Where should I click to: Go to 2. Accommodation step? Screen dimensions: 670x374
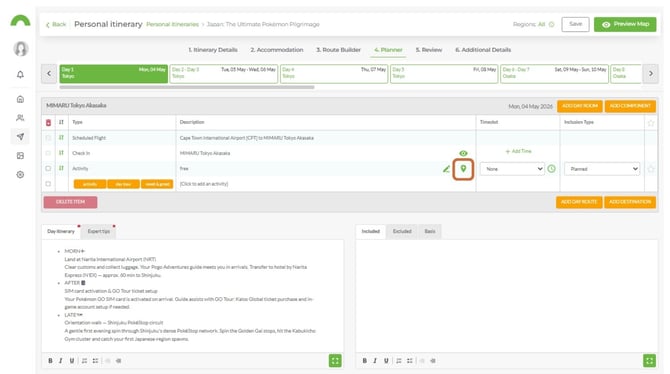coord(277,50)
